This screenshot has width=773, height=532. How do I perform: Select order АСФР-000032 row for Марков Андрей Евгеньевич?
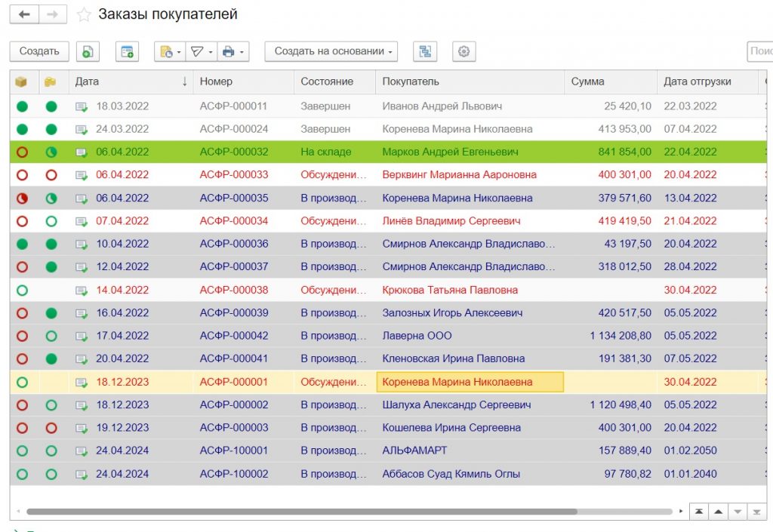pyautogui.click(x=450, y=152)
